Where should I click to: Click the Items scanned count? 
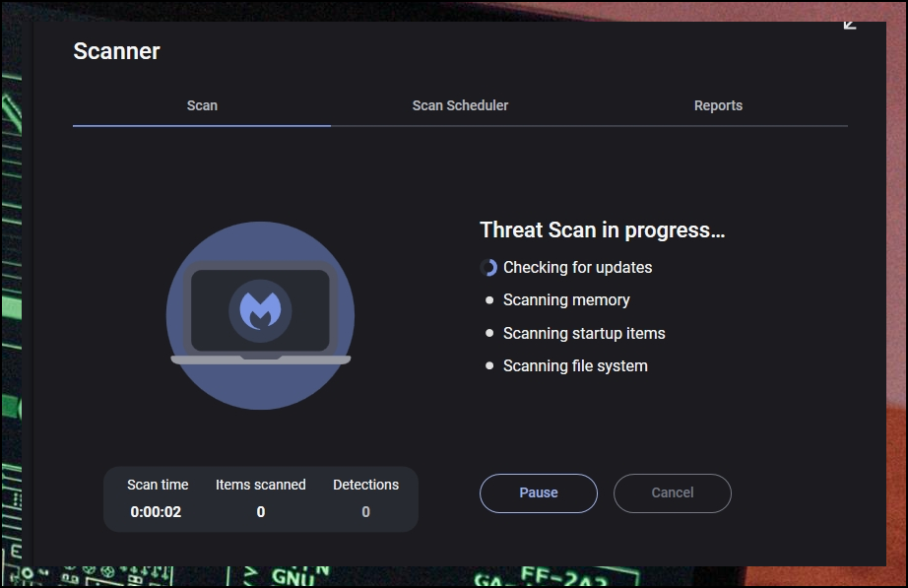[x=261, y=512]
